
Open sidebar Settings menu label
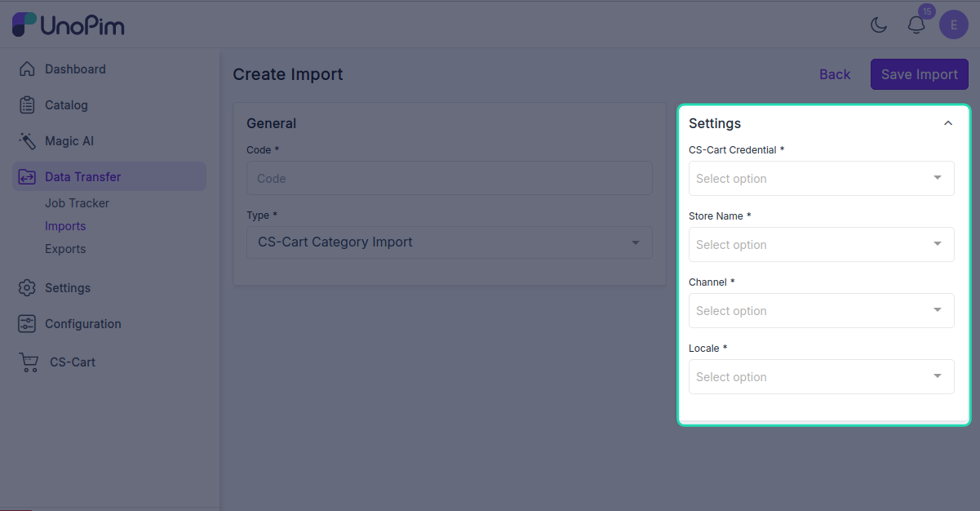coord(68,288)
